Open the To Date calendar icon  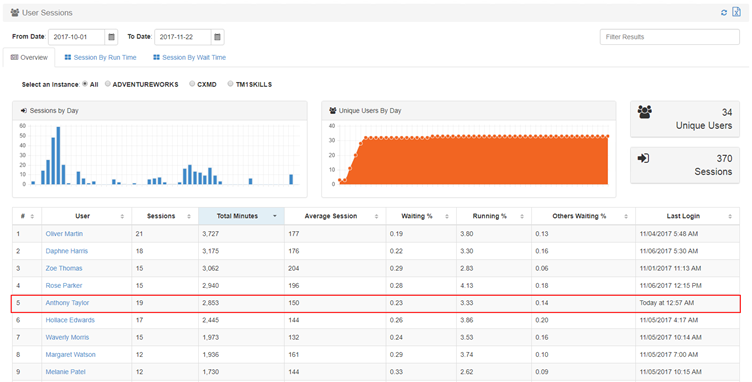point(217,37)
